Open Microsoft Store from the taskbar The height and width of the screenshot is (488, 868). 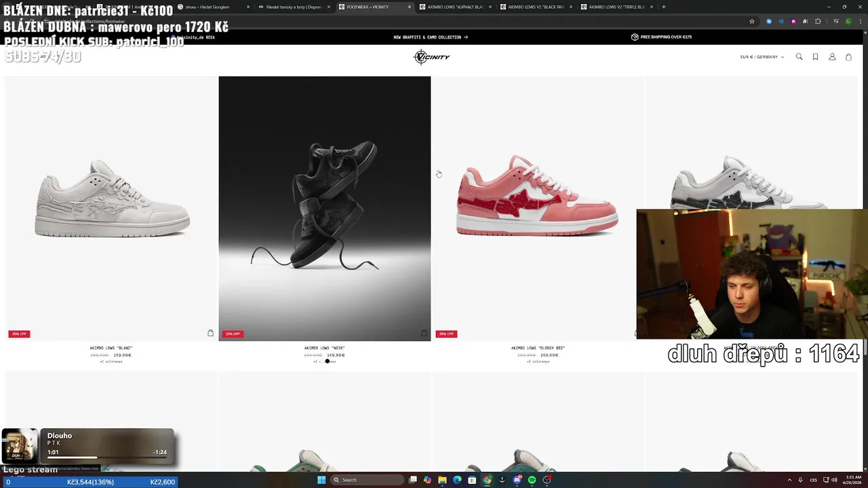click(472, 480)
